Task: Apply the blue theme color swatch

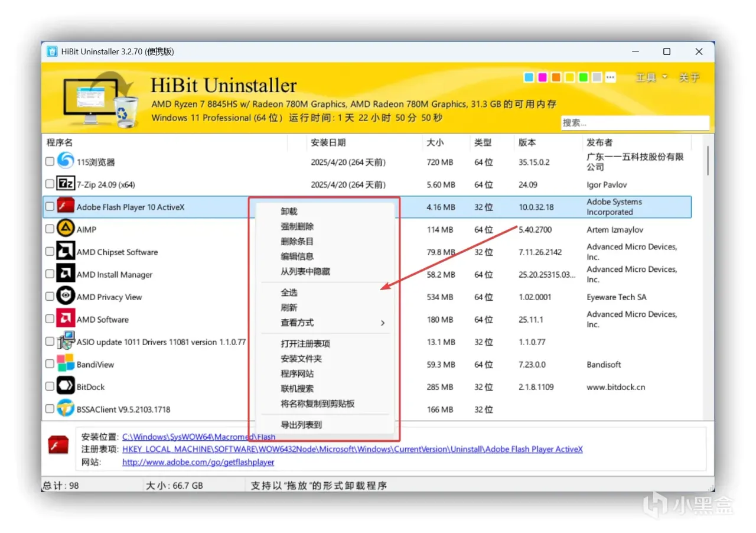Action: point(529,77)
